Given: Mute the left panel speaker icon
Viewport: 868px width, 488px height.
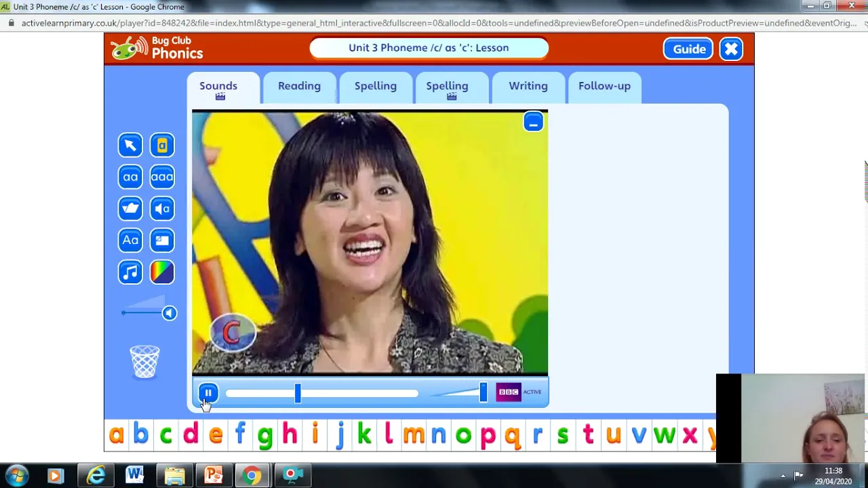Looking at the screenshot, I should point(170,313).
